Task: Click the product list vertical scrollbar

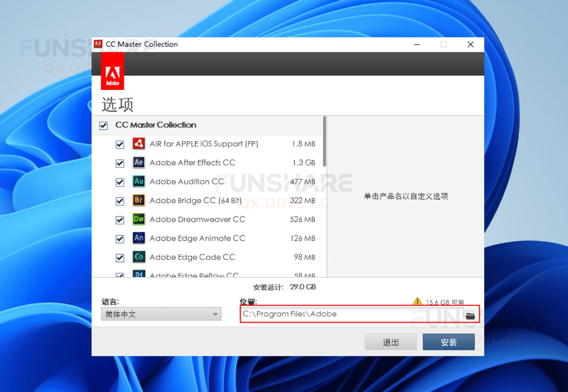Action: click(x=325, y=142)
